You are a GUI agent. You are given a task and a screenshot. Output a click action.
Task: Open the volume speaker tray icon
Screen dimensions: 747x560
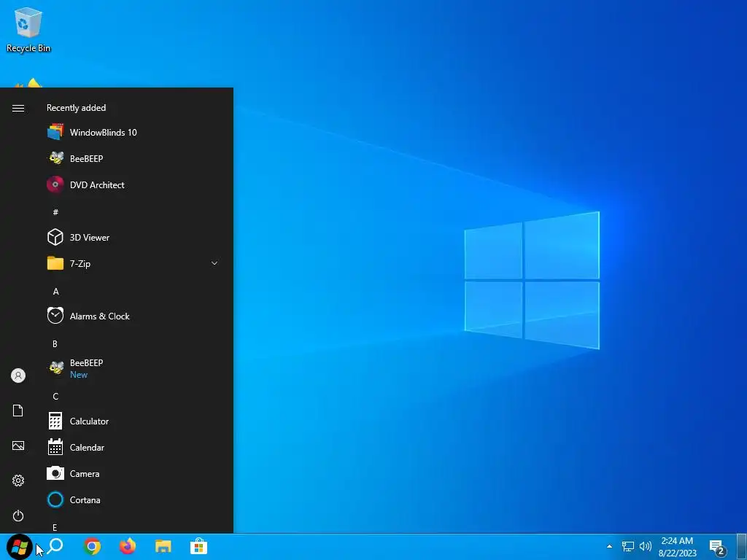(x=646, y=546)
